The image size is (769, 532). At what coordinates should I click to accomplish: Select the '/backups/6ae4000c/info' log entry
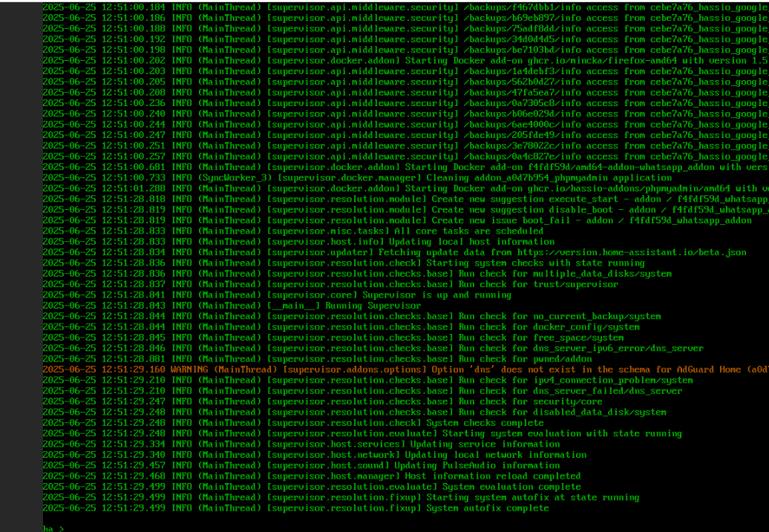(405, 125)
